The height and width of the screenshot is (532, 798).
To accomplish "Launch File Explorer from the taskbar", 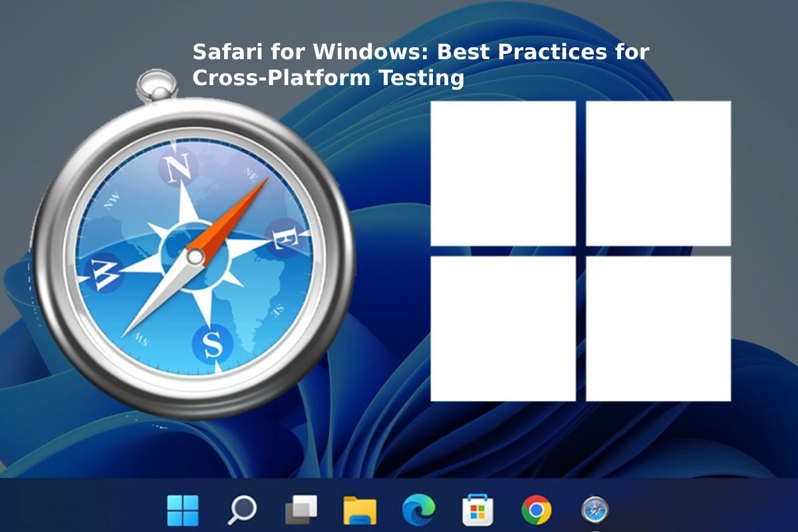I will 360,511.
